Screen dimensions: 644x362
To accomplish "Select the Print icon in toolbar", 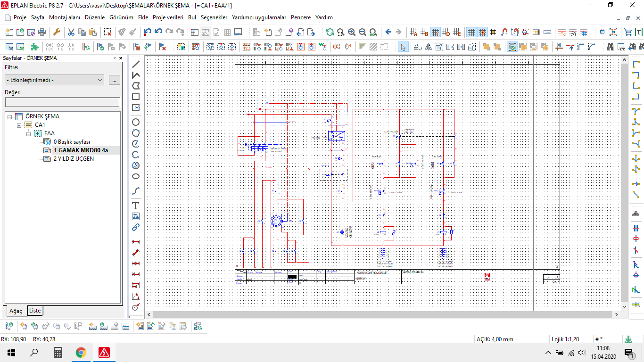I will [x=42, y=32].
